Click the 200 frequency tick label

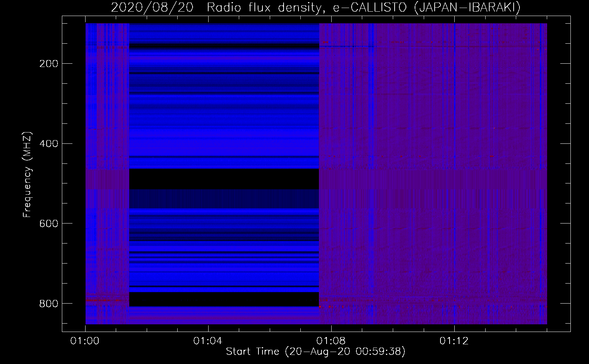[x=48, y=64]
